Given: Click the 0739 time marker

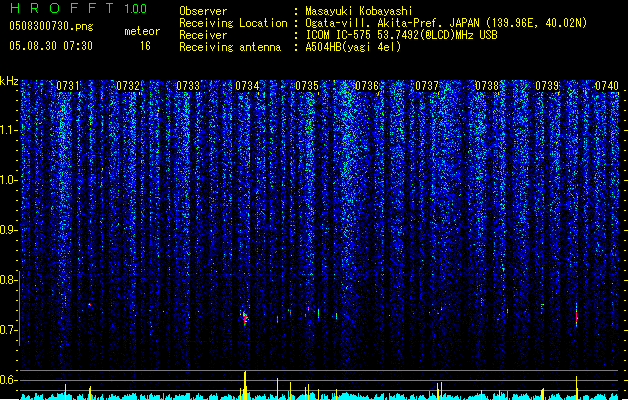Looking at the screenshot, I should click(547, 86).
